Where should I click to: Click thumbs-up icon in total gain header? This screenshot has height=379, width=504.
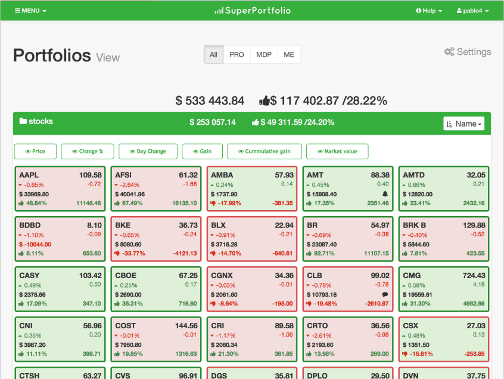(x=264, y=100)
